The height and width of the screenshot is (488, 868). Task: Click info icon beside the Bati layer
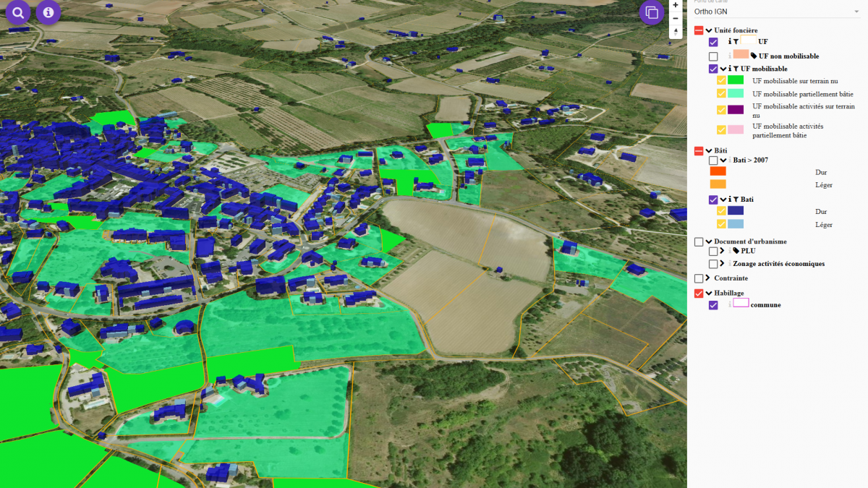pos(729,200)
